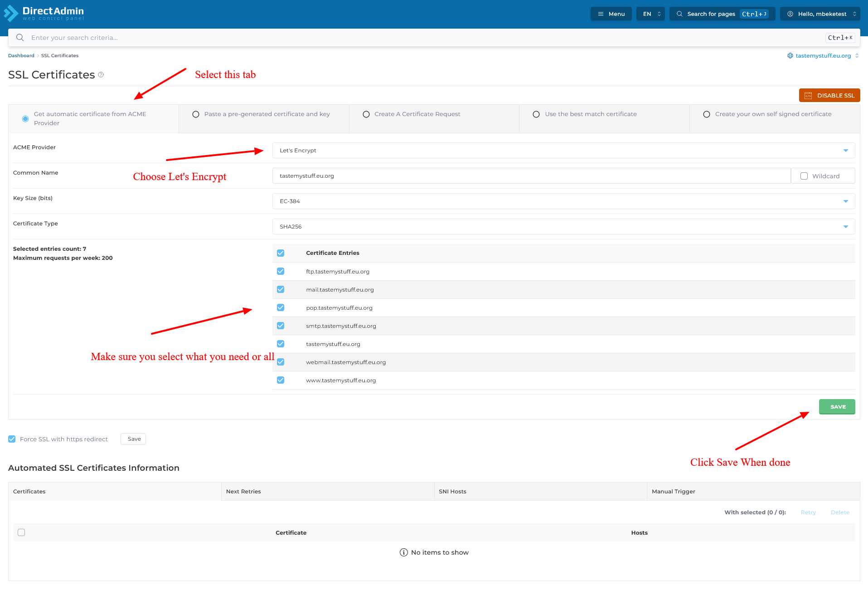868x590 pixels.
Task: Click the info icon by No items to show
Action: 403,552
